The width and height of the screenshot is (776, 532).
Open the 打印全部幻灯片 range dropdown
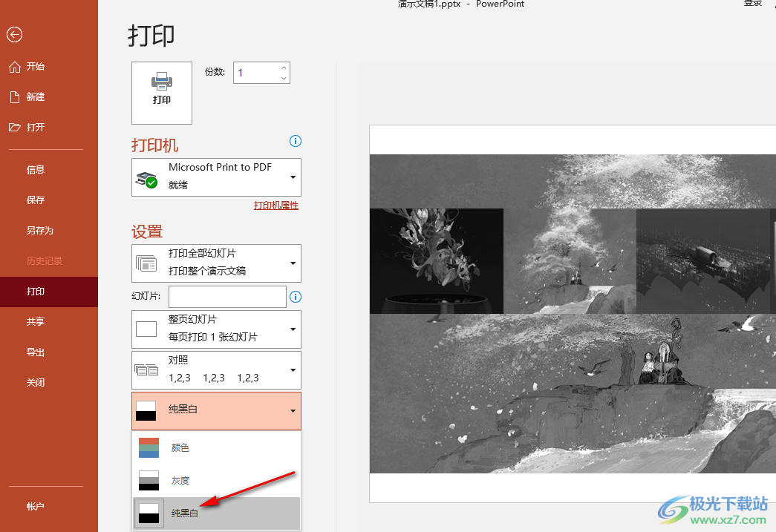click(x=216, y=263)
